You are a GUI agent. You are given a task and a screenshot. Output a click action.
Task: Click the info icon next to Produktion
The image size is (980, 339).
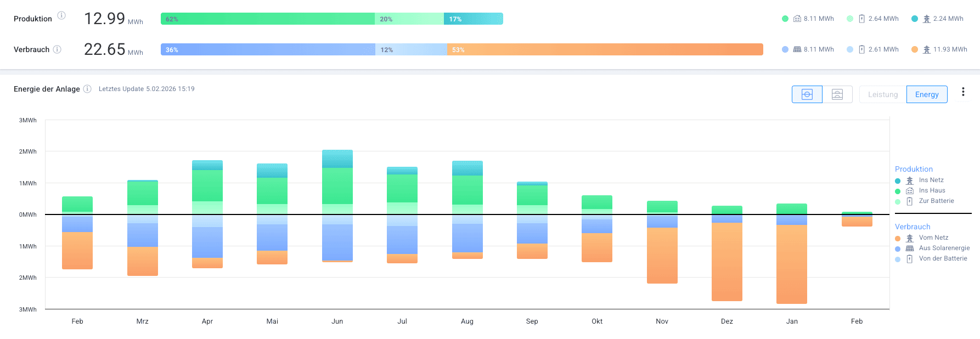coord(61,15)
